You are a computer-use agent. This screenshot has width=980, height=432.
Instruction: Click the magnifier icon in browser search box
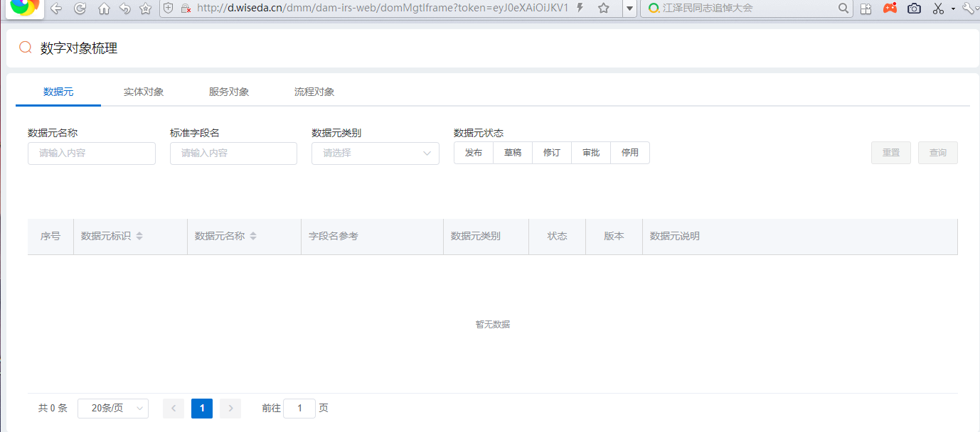pos(843,9)
